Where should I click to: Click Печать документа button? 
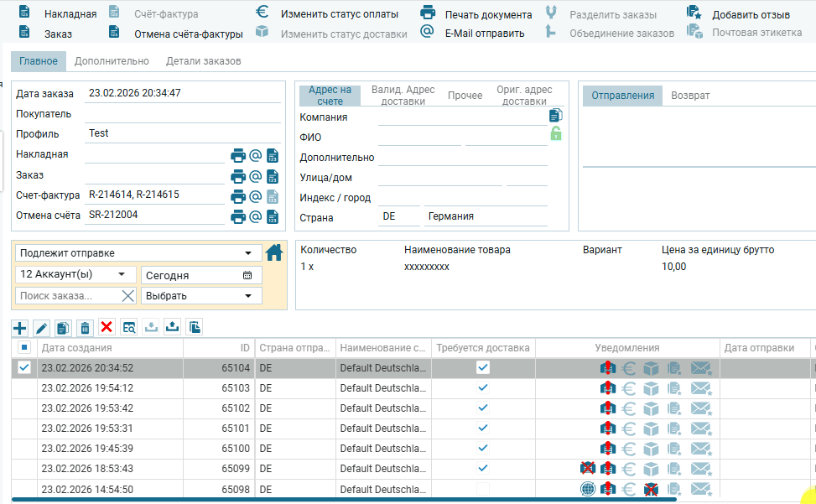(476, 13)
